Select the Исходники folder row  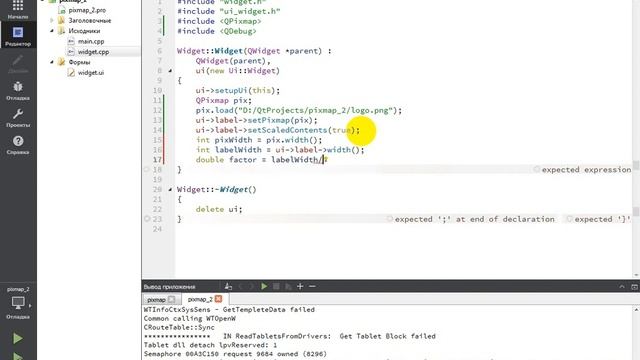click(x=84, y=31)
